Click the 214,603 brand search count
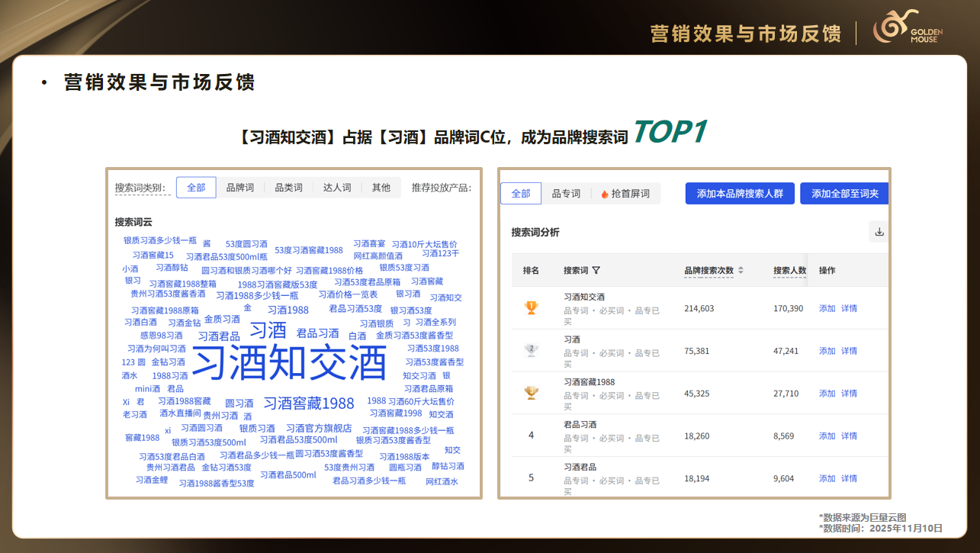Viewport: 980px width, 553px height. pos(699,308)
